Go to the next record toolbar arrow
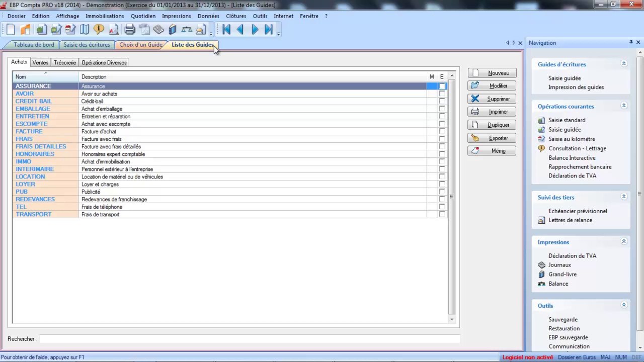Image resolution: width=644 pixels, height=362 pixels. [255, 30]
